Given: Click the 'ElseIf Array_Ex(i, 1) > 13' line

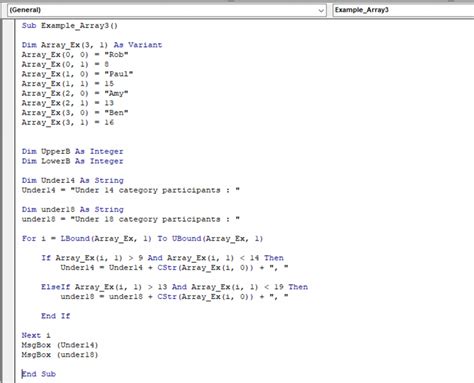Looking at the screenshot, I should (x=175, y=287).
